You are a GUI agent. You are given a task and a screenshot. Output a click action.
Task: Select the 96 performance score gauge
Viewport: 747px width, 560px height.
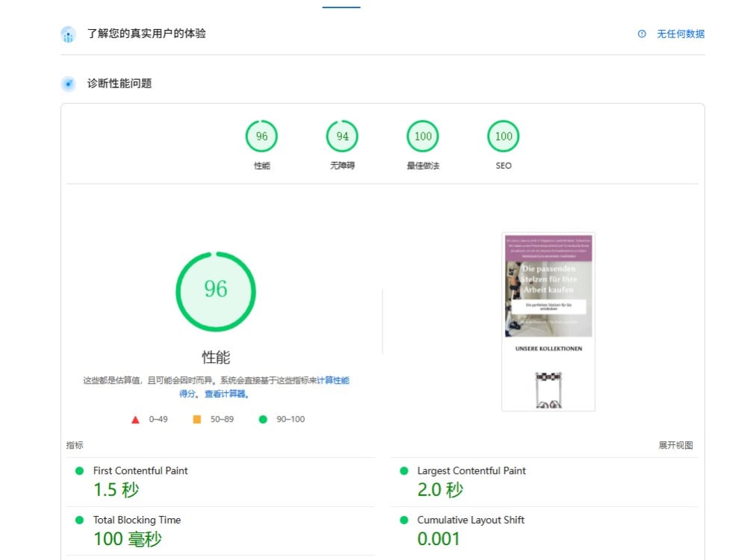[261, 136]
